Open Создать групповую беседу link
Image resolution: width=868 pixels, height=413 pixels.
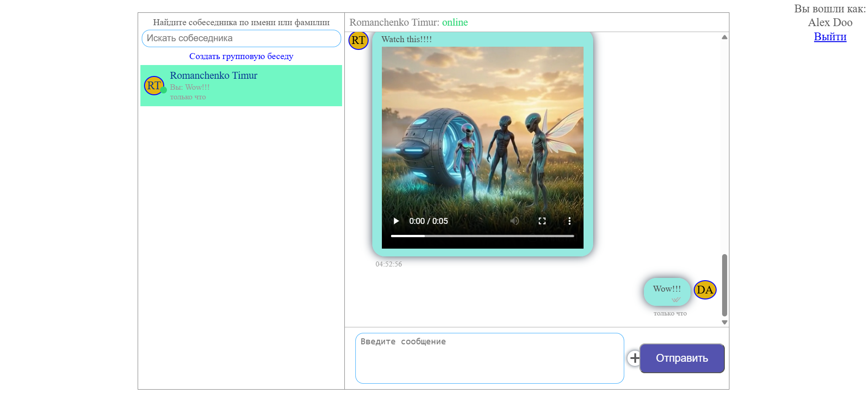click(x=241, y=56)
